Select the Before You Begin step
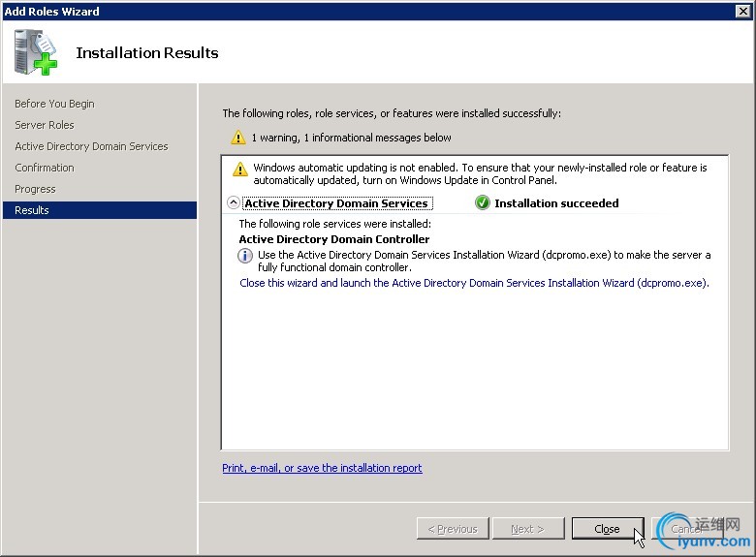The image size is (756, 557). [54, 104]
